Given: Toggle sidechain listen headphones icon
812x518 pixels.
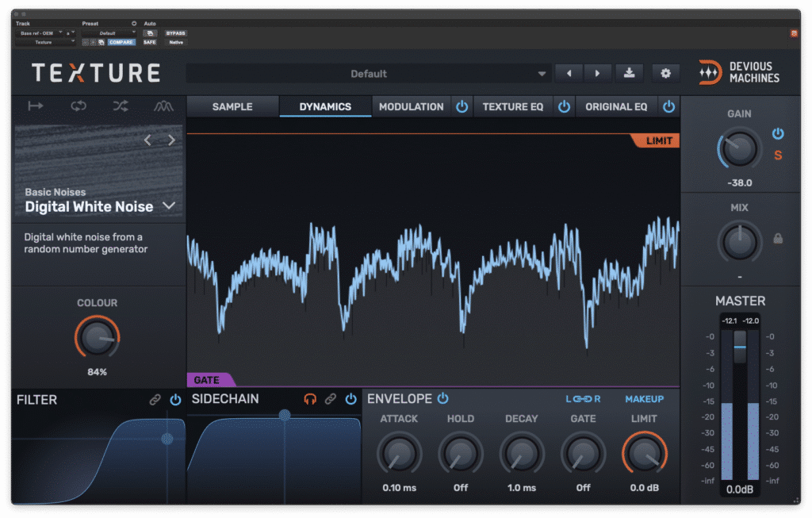Looking at the screenshot, I should pos(310,399).
